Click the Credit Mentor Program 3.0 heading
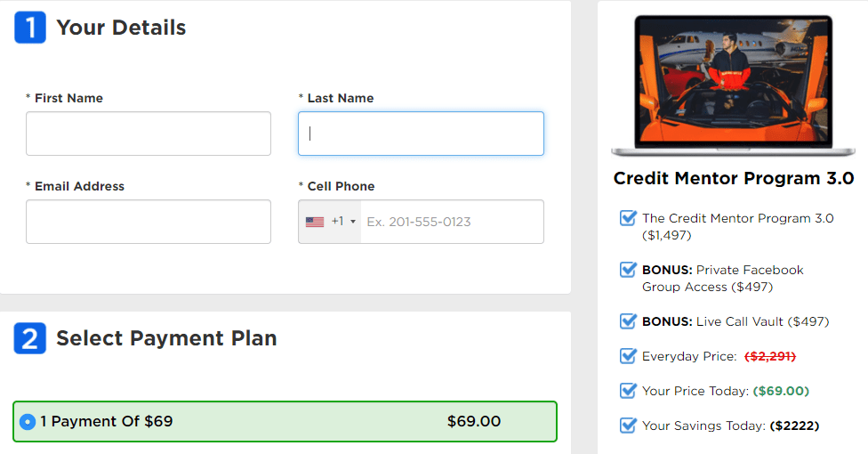 tap(734, 179)
